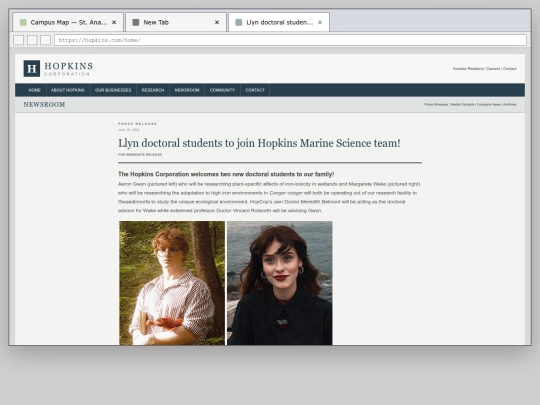
Task: Click the Hopkins H logo icon
Action: point(32,69)
